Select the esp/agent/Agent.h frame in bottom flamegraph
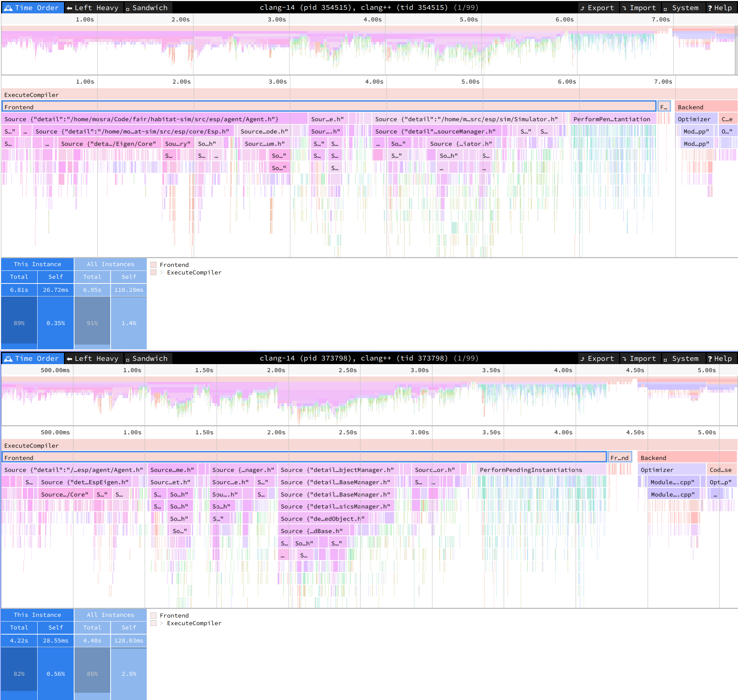The image size is (738, 700). tap(74, 470)
